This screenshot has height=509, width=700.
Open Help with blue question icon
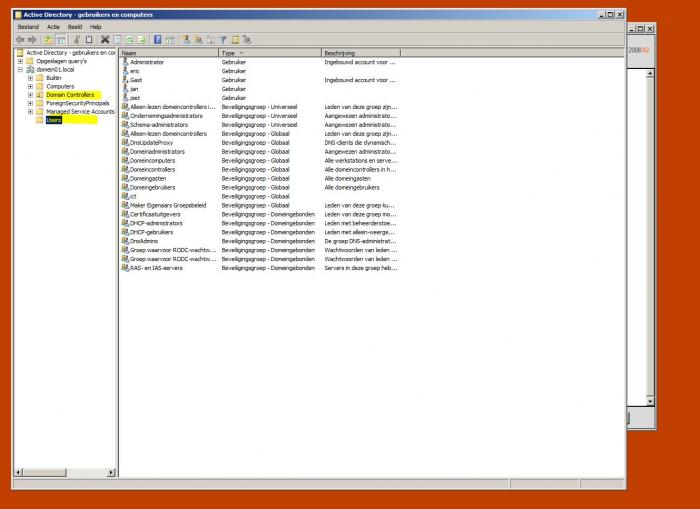(158, 40)
